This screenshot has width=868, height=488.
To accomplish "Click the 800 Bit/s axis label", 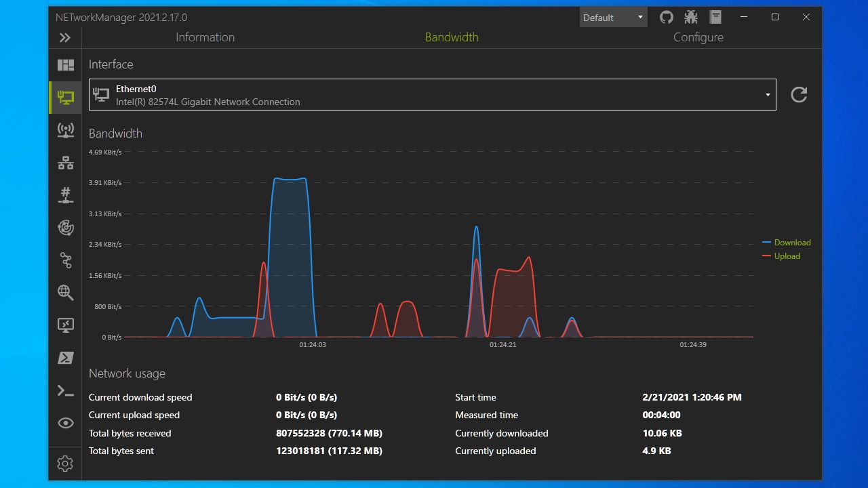I will click(108, 306).
